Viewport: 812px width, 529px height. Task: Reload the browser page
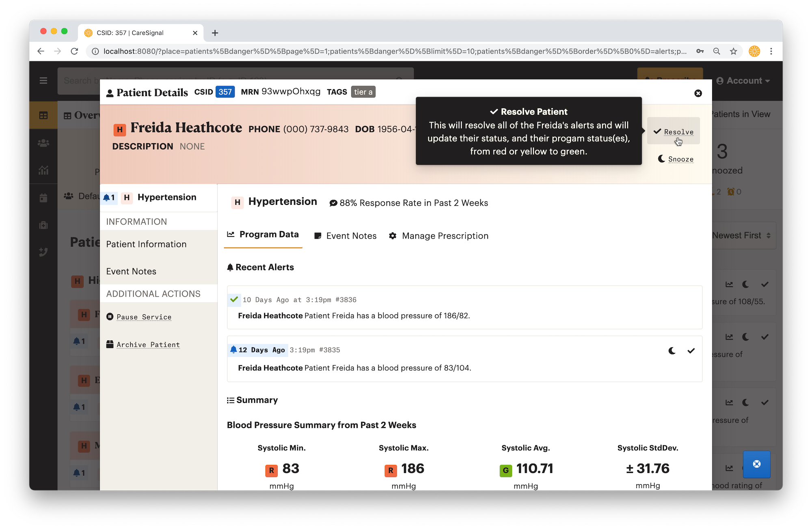coord(74,51)
